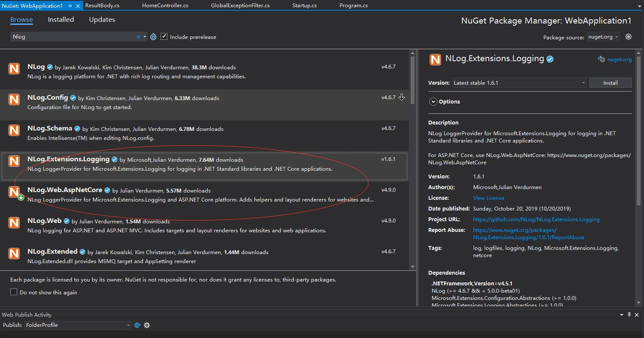Install the NLog.Extensions.Logging package

(611, 83)
